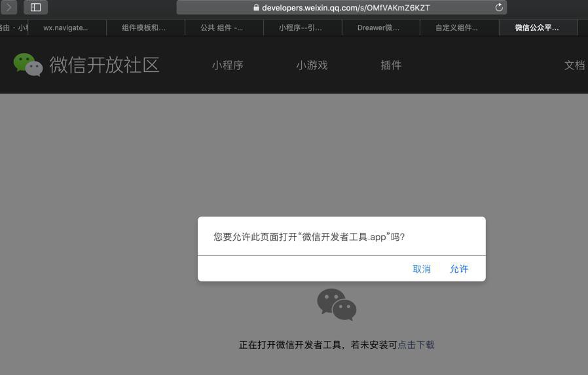The height and width of the screenshot is (375, 588).
Task: Switch to the Dreawer微... tab
Action: tap(380, 27)
